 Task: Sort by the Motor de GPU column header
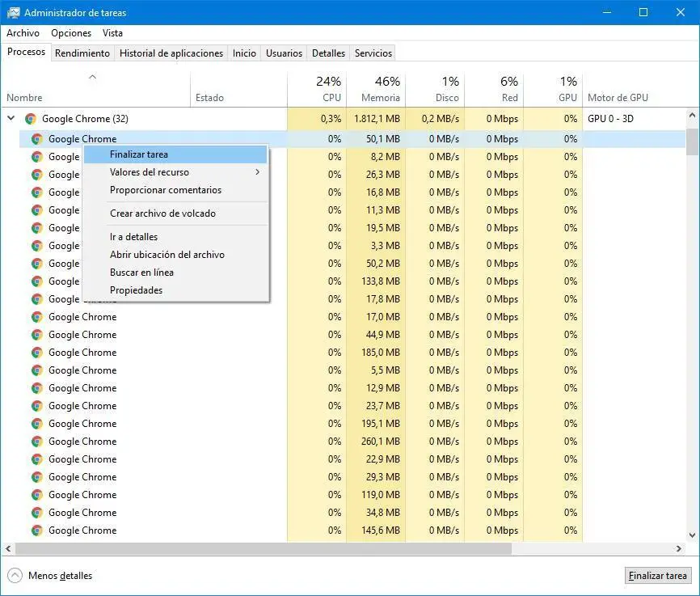(634, 89)
